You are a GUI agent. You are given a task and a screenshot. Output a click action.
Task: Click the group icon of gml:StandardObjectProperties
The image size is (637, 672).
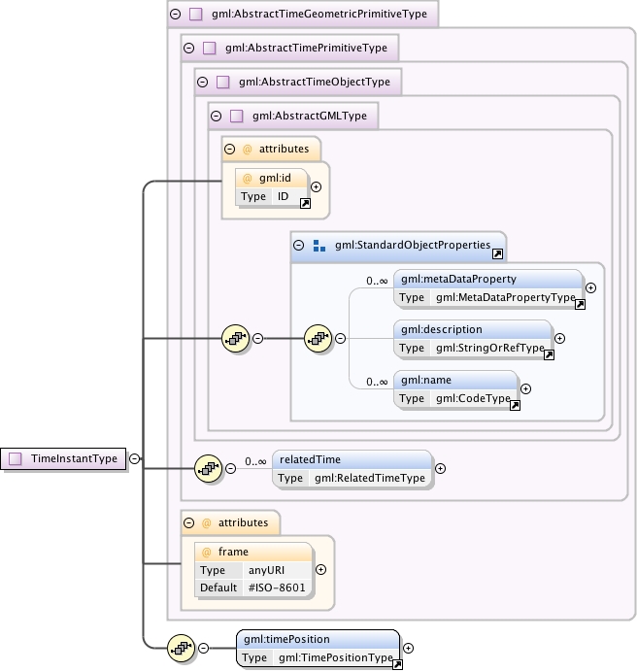[x=319, y=246]
